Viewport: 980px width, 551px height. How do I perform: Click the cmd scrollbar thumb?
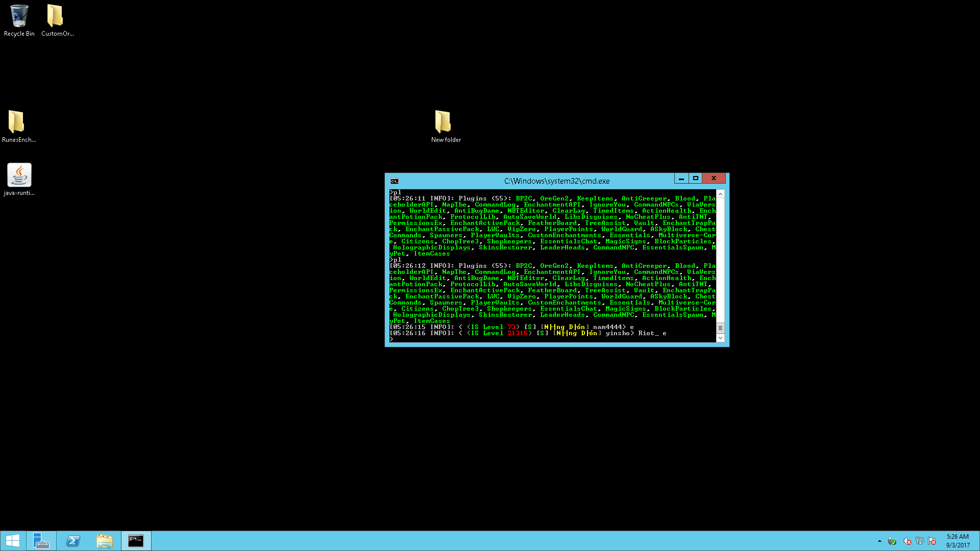point(720,328)
